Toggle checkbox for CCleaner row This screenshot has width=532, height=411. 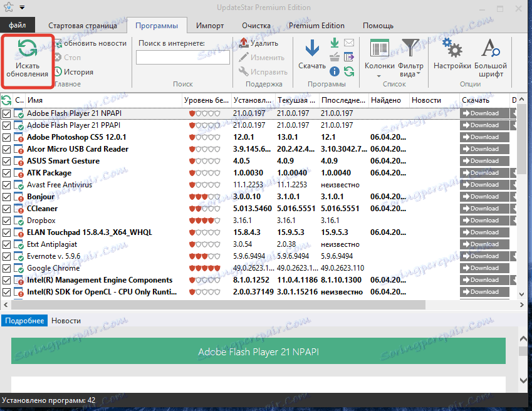point(7,209)
